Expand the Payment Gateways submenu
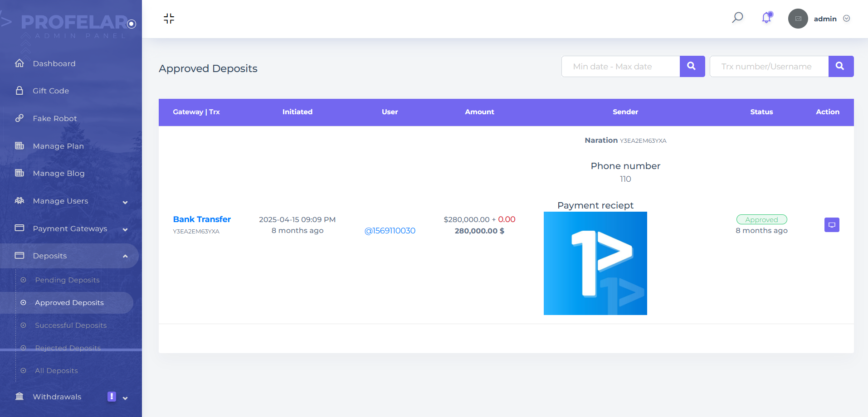 pos(125,229)
